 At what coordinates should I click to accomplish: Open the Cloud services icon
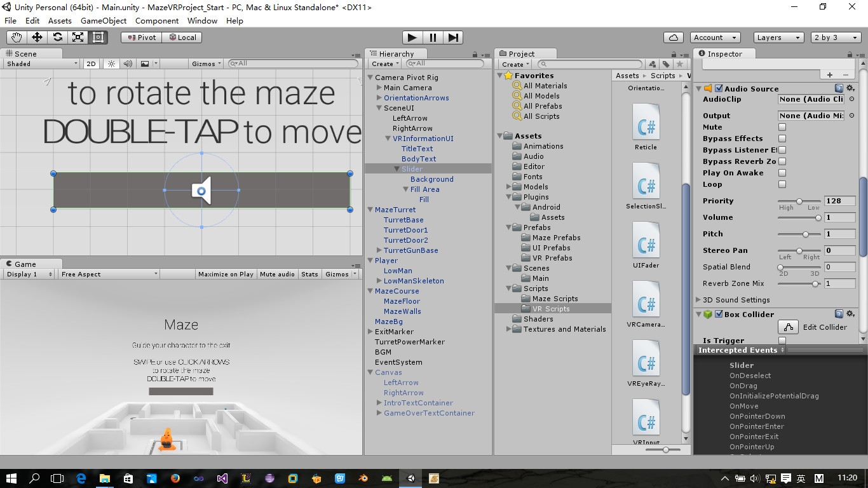[673, 37]
